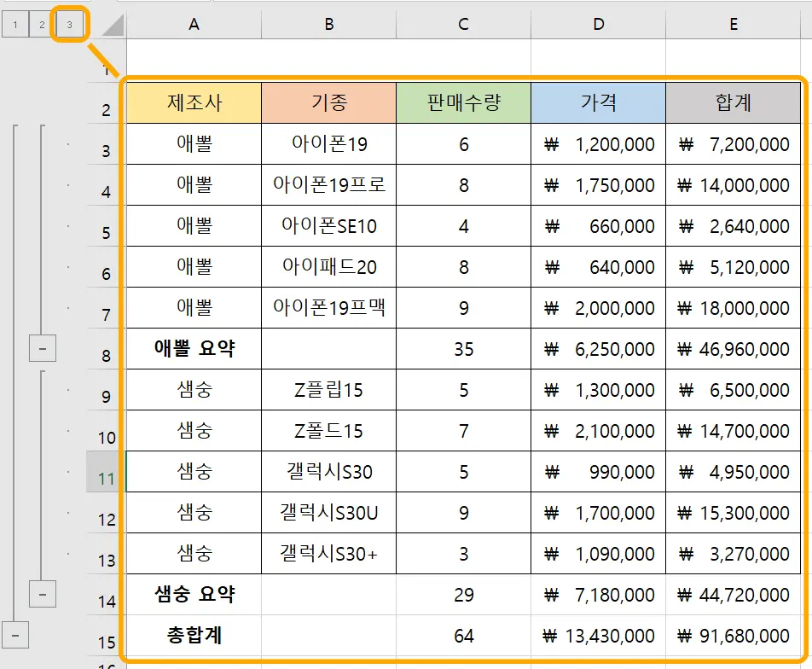Image resolution: width=812 pixels, height=669 pixels.
Task: Click the subtotal quantity 29
Action: point(463,595)
